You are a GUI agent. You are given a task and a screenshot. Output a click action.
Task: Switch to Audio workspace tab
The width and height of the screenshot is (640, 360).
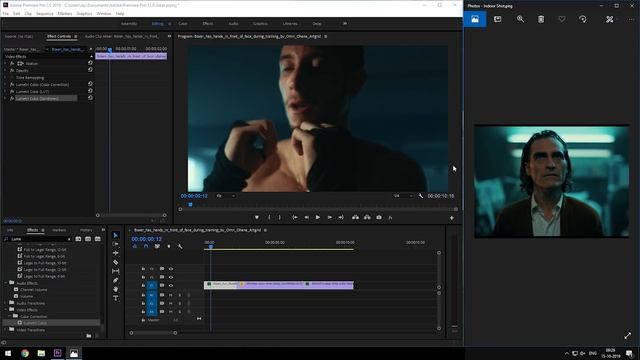click(233, 24)
